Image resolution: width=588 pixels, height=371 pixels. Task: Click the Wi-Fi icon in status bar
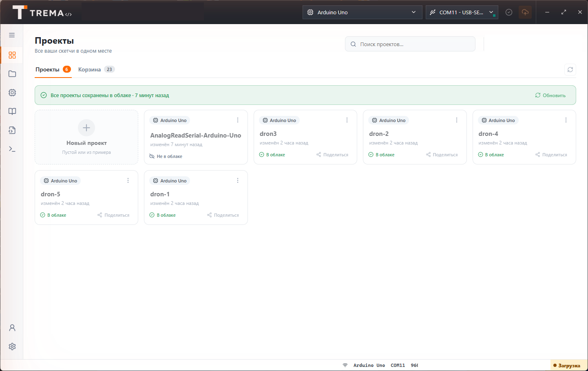click(x=345, y=365)
